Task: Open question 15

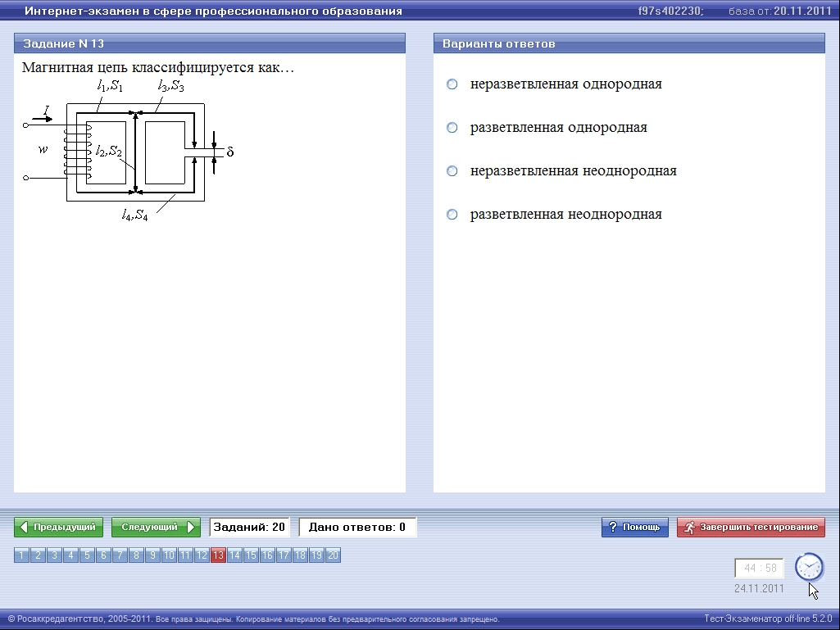Action: point(251,555)
